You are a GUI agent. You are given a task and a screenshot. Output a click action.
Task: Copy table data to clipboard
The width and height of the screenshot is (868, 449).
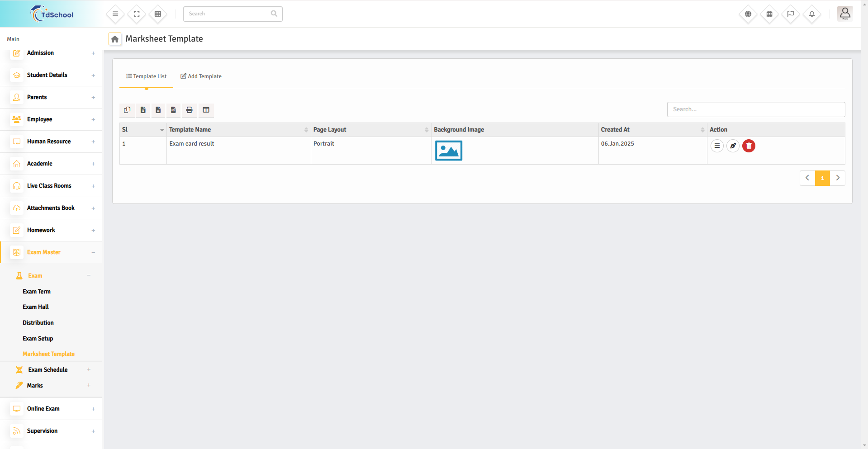click(127, 110)
